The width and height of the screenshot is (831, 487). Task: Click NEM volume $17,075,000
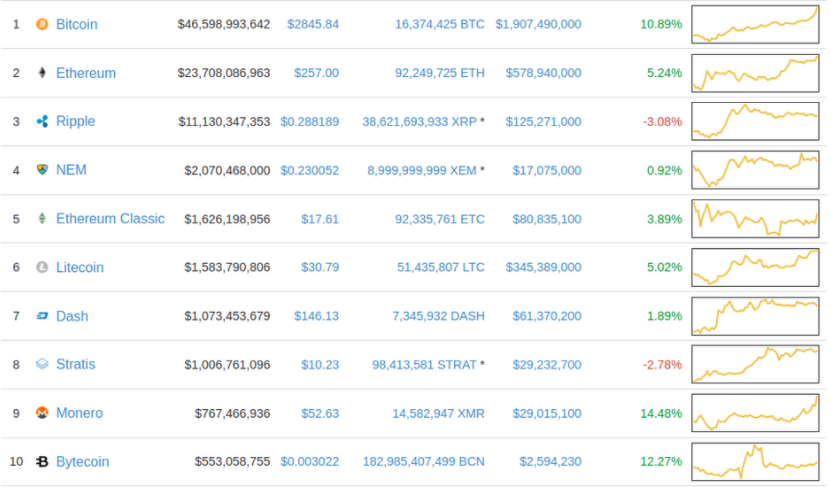coord(547,170)
